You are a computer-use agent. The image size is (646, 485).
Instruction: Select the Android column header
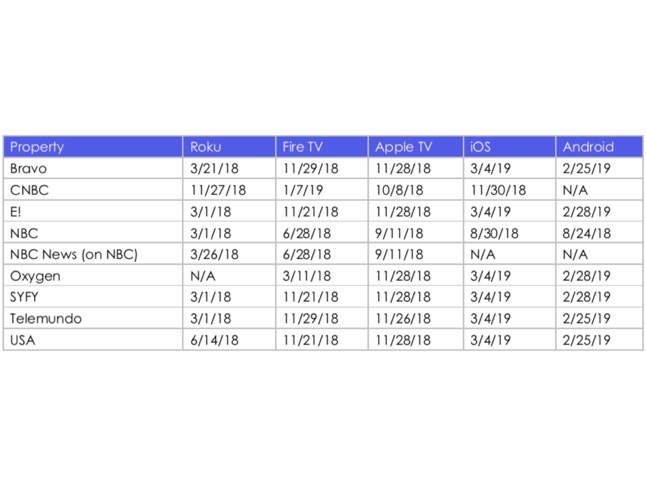[x=588, y=147]
